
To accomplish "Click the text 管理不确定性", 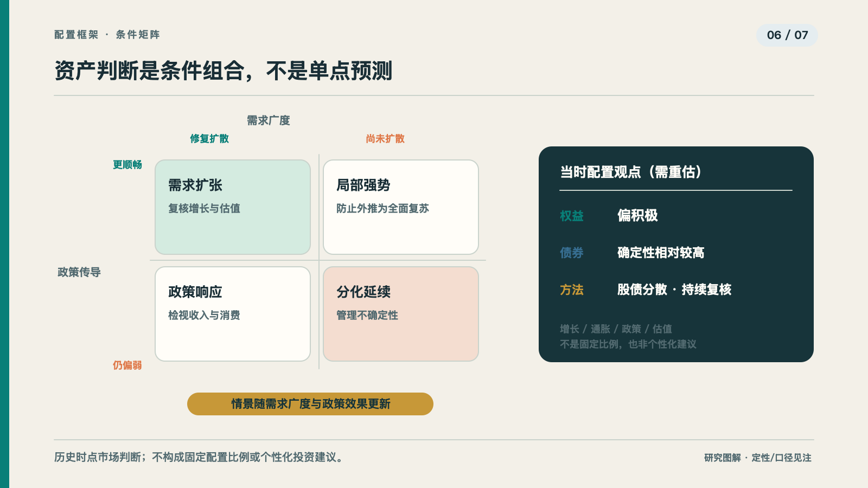I will point(367,316).
